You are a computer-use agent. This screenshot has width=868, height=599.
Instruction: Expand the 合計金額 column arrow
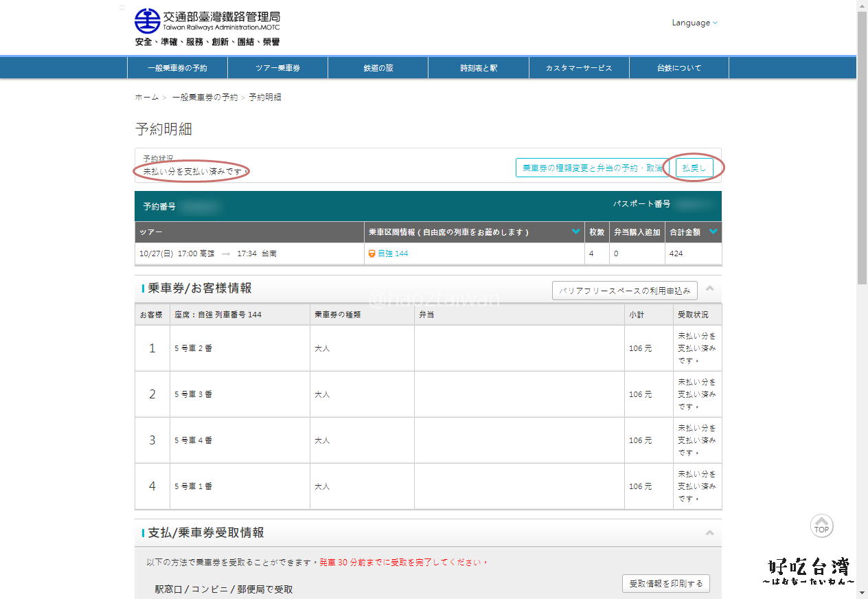pos(713,232)
